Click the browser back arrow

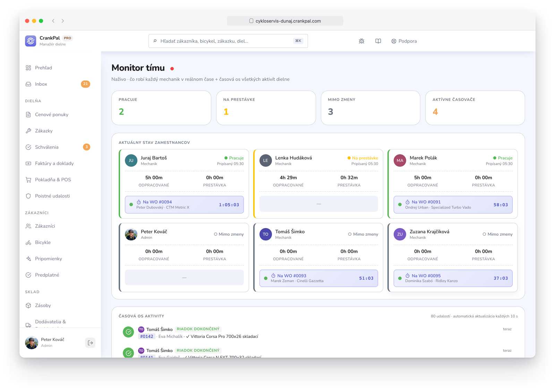click(x=53, y=21)
